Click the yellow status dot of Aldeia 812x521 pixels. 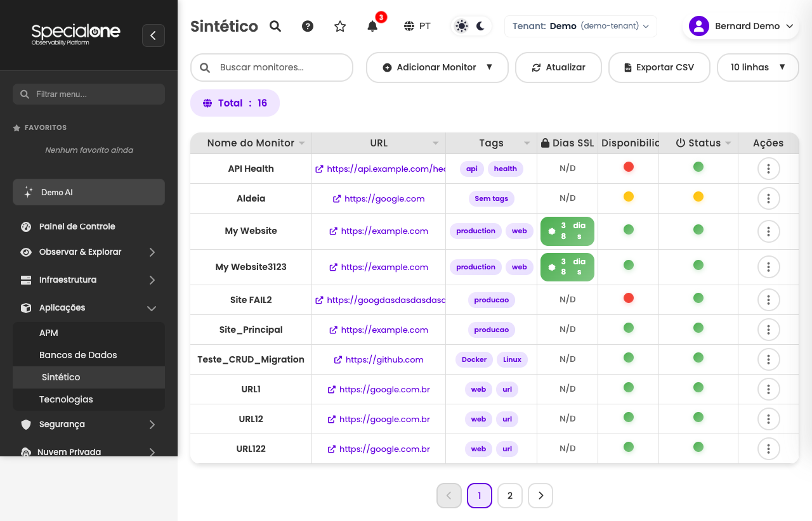(698, 196)
